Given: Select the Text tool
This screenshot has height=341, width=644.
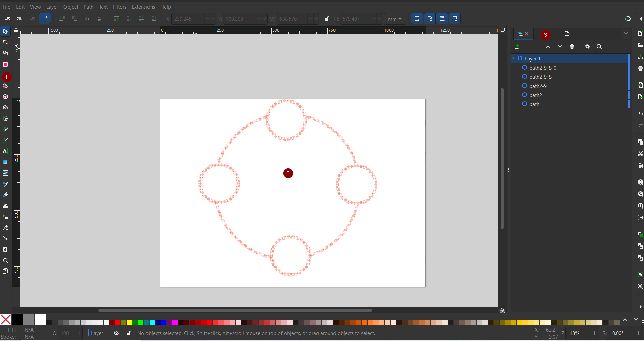Looking at the screenshot, I should (5, 151).
